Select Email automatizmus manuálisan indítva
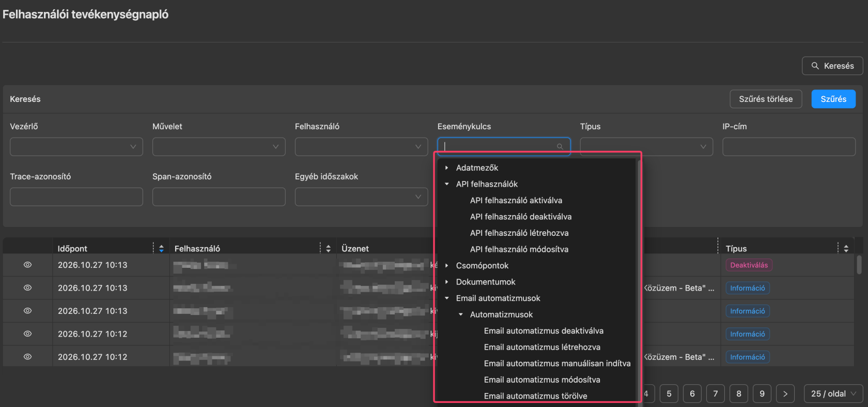The height and width of the screenshot is (407, 868). pyautogui.click(x=557, y=364)
